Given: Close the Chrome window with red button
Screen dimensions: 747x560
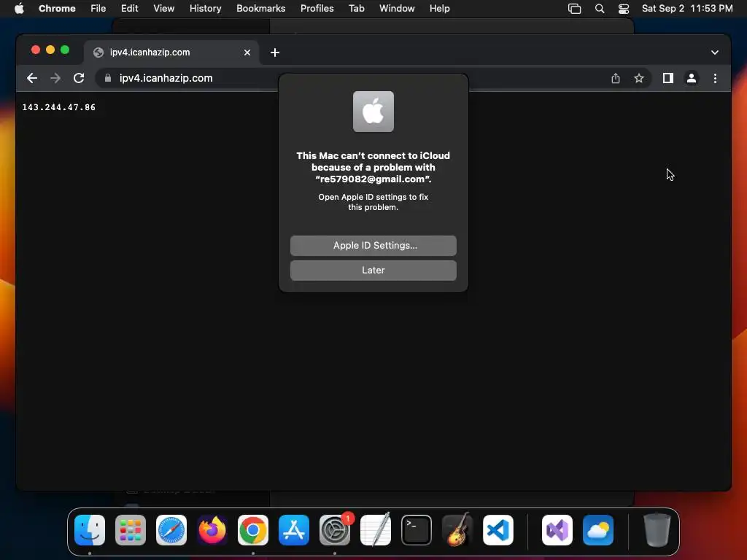Looking at the screenshot, I should click(x=35, y=50).
